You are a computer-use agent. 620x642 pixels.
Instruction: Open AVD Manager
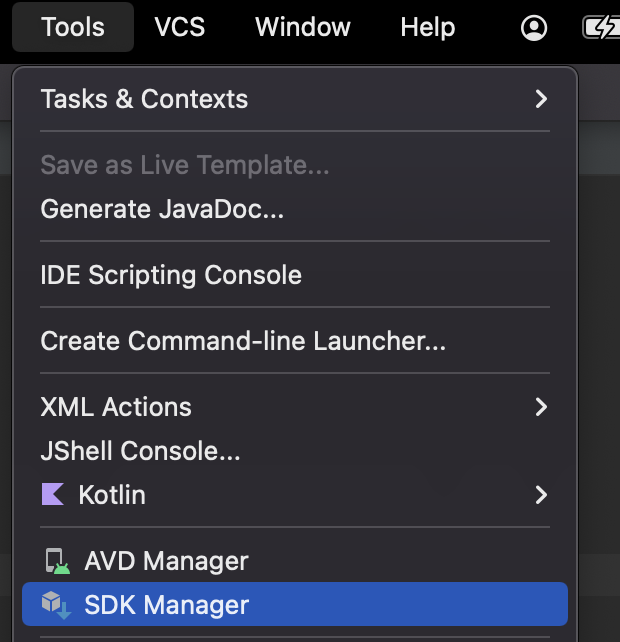(295, 561)
